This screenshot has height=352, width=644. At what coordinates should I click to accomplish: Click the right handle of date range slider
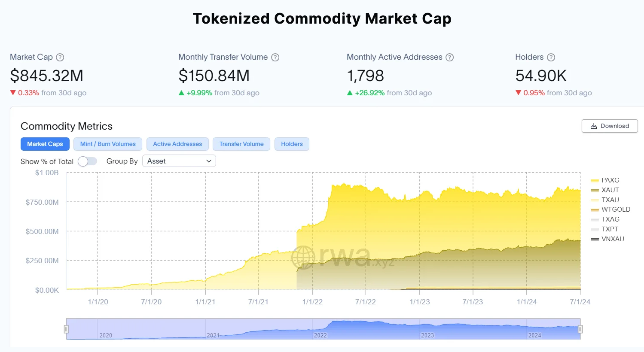click(x=580, y=328)
